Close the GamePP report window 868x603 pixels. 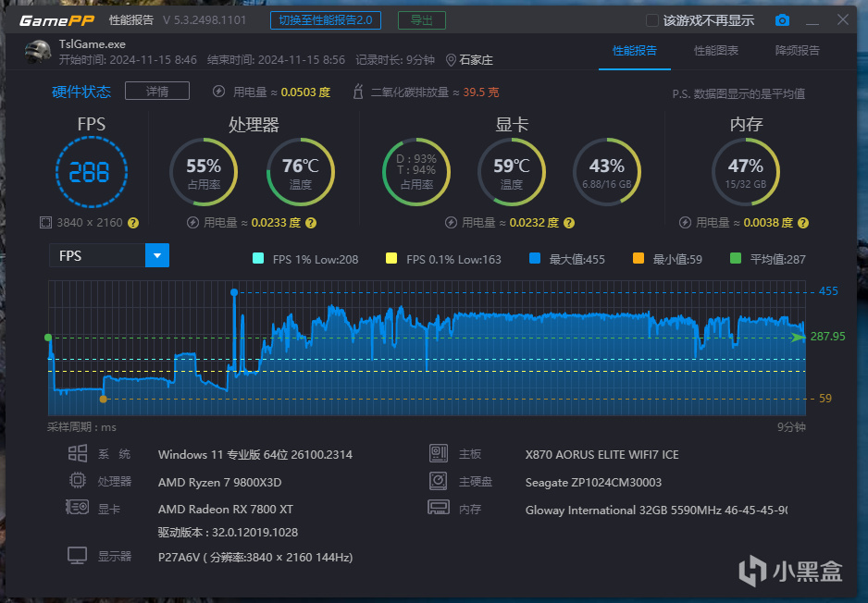tap(842, 20)
